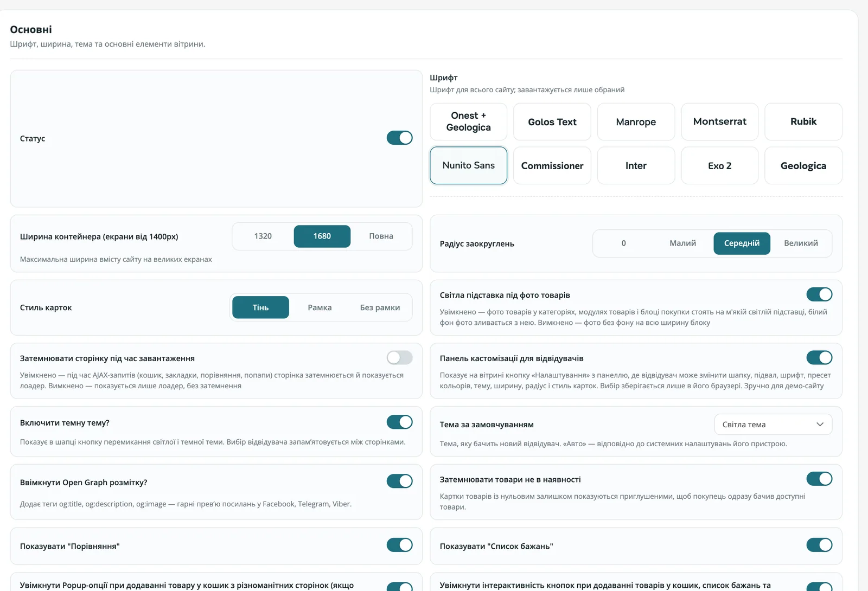Choose the Inter font card
Image resolution: width=868 pixels, height=591 pixels.
pyautogui.click(x=636, y=165)
